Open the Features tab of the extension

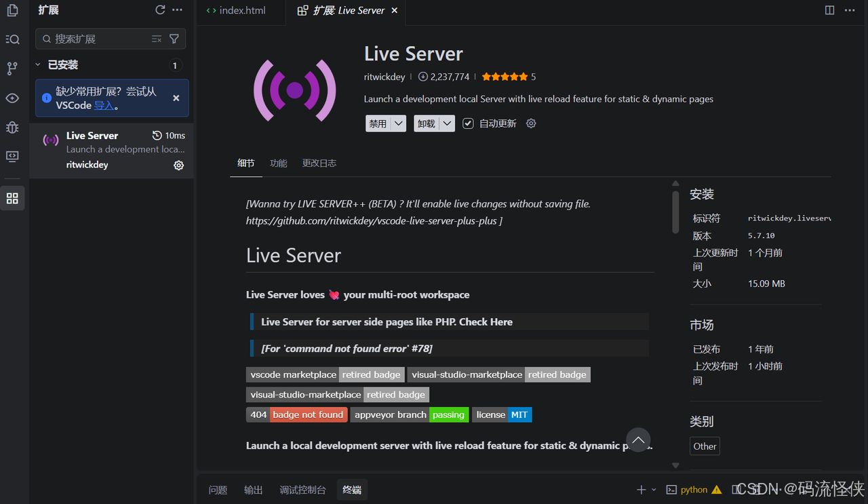pos(279,163)
